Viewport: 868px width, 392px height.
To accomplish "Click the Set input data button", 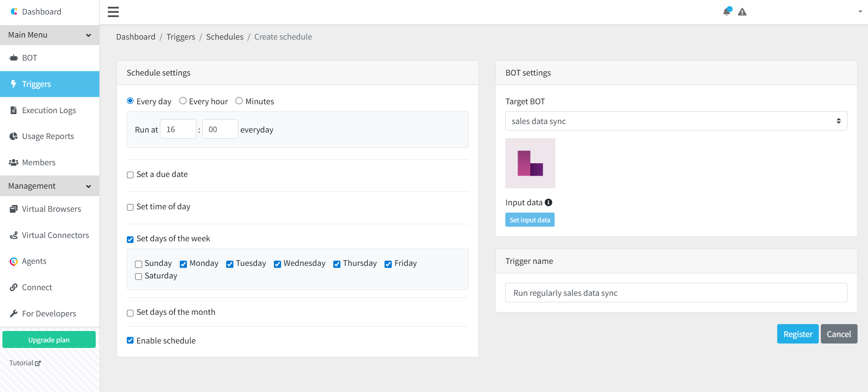I will pos(530,220).
